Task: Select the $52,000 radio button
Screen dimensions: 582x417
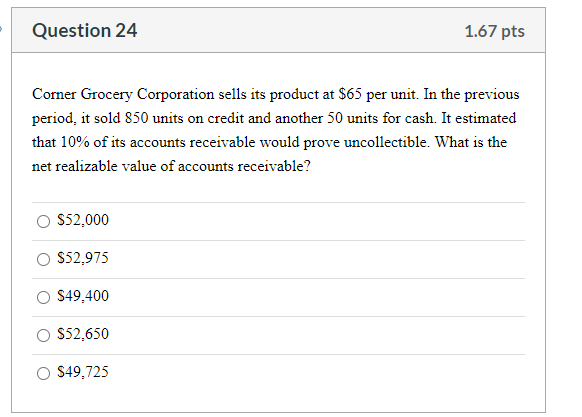Action: (43, 221)
